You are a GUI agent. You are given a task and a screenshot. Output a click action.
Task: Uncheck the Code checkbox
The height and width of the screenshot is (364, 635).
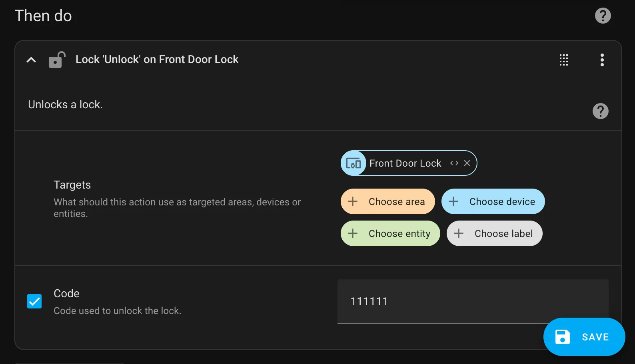pos(34,301)
